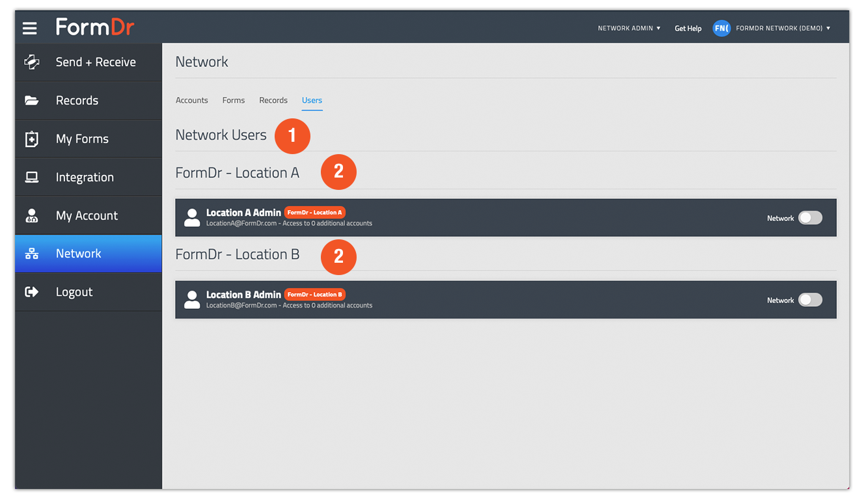Click the Network hierarchy icon

(32, 254)
